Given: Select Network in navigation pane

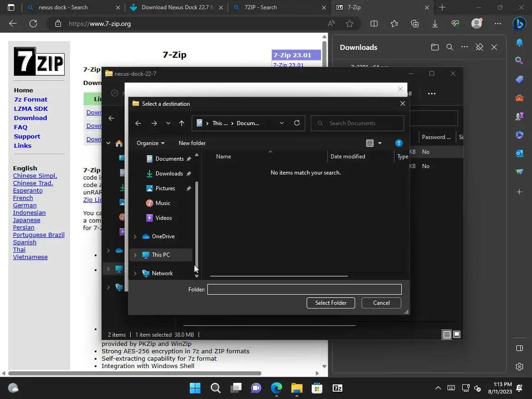Looking at the screenshot, I should [x=162, y=273].
